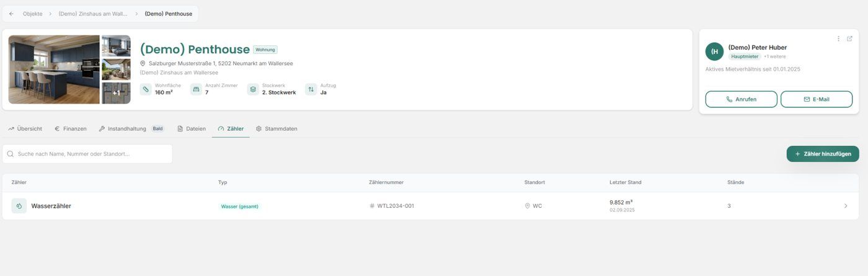Viewport: 868px width, 276px height.
Task: Open the Wasserzähler row name
Action: [51, 206]
